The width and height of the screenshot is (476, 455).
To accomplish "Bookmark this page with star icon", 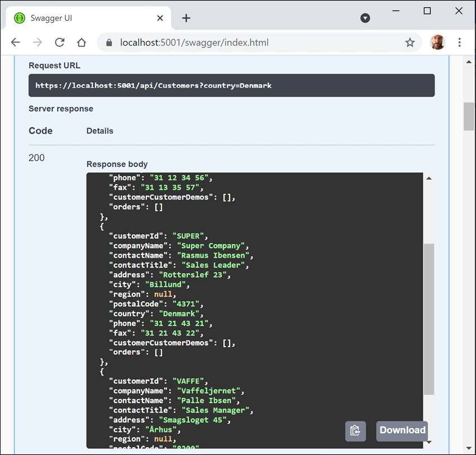I will 410,42.
